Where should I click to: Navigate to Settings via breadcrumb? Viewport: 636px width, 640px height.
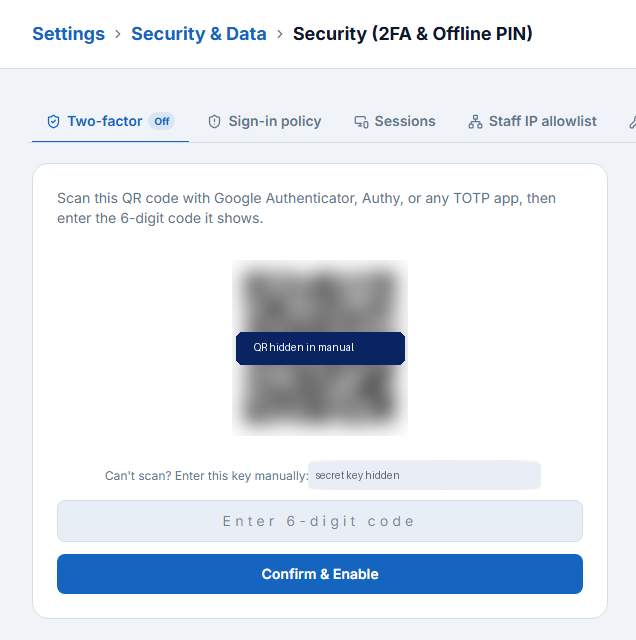[69, 34]
